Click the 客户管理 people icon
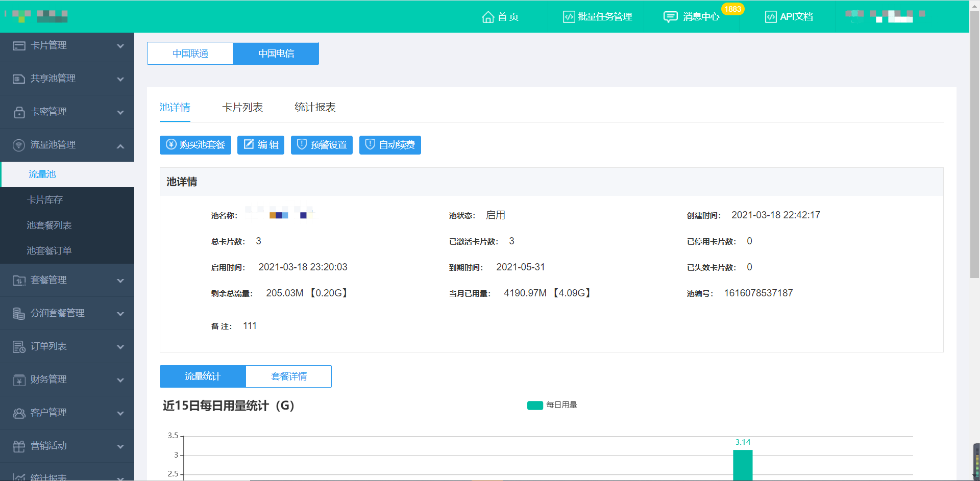Image resolution: width=980 pixels, height=481 pixels. tap(19, 413)
